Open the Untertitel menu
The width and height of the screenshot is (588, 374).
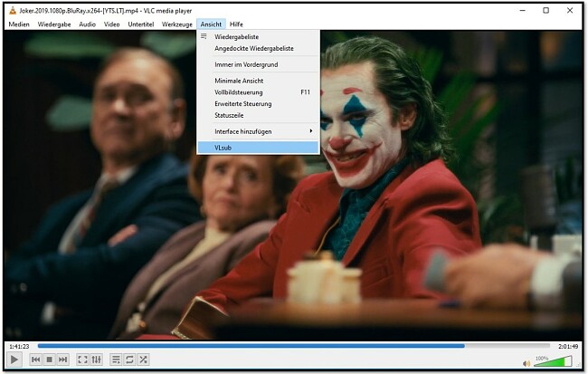click(x=140, y=24)
